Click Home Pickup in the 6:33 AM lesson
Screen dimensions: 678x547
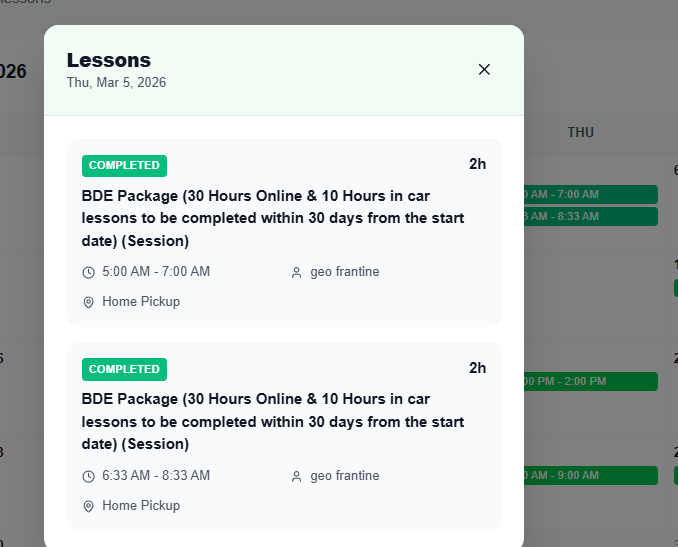[141, 506]
